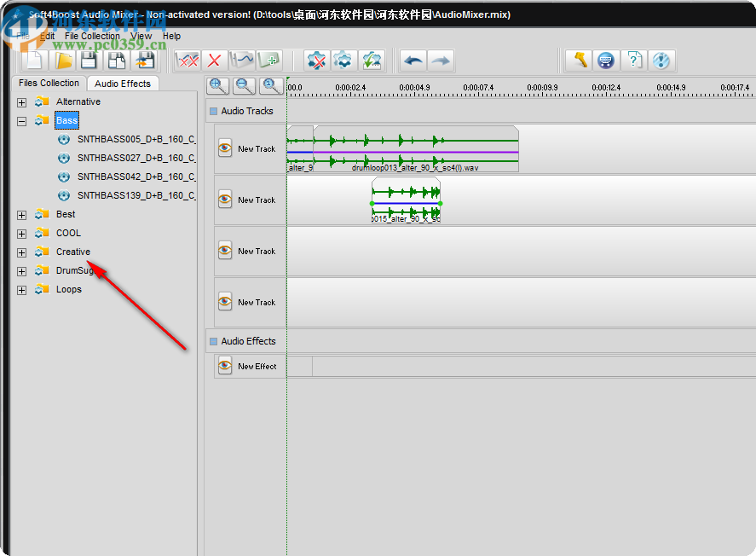Collapse the Audio Effects section square toggle
The width and height of the screenshot is (756, 556).
point(214,342)
